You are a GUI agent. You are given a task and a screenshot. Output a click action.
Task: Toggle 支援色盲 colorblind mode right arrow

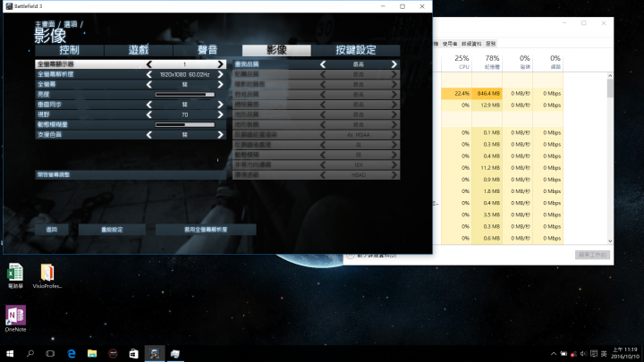[x=220, y=135]
